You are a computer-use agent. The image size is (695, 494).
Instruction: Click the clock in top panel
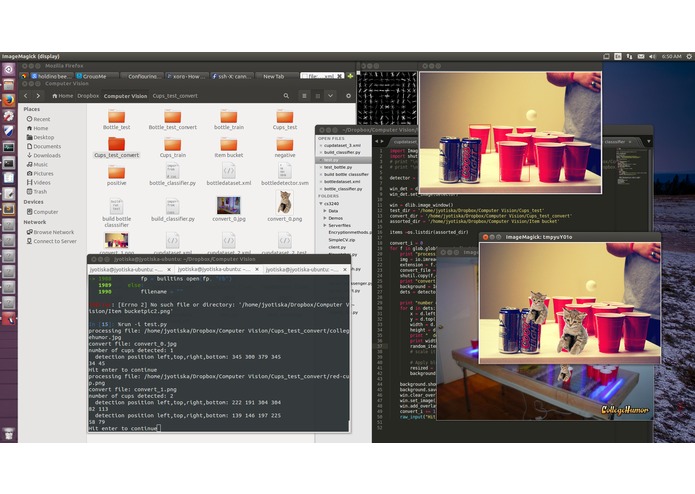click(x=671, y=56)
